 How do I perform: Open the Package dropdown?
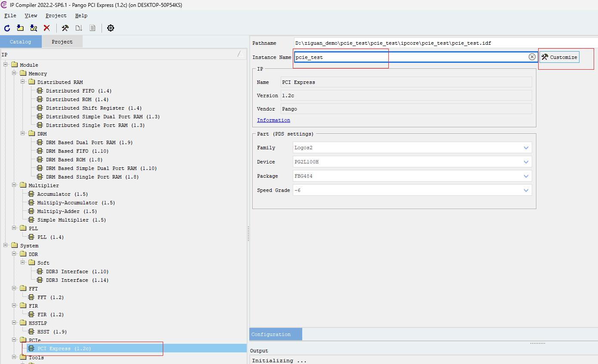pos(526,176)
